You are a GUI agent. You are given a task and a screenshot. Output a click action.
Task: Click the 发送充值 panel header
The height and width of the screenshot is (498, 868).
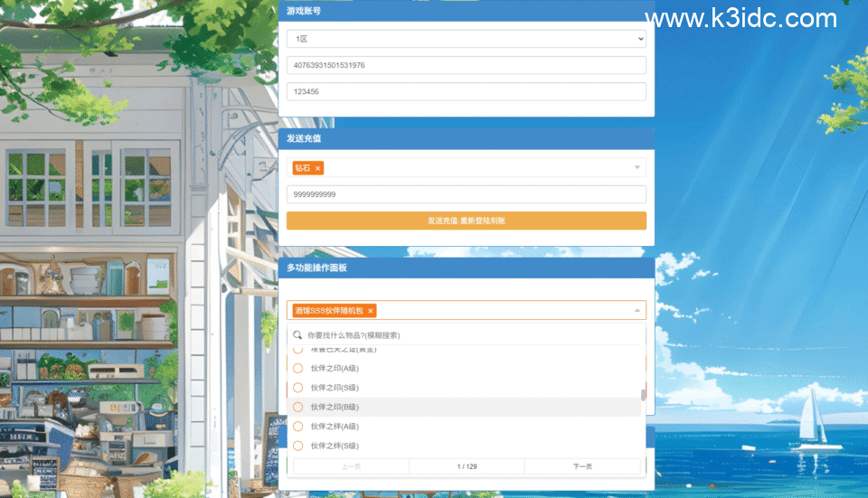(x=467, y=138)
